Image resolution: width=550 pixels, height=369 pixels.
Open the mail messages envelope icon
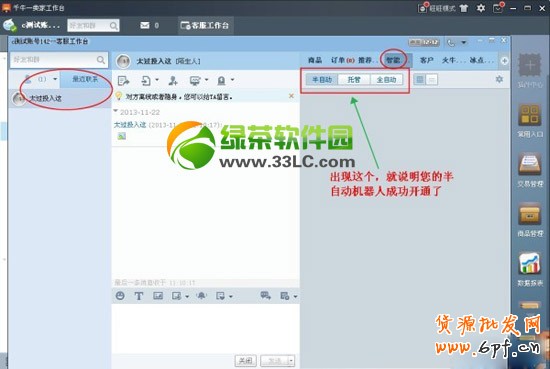145,25
